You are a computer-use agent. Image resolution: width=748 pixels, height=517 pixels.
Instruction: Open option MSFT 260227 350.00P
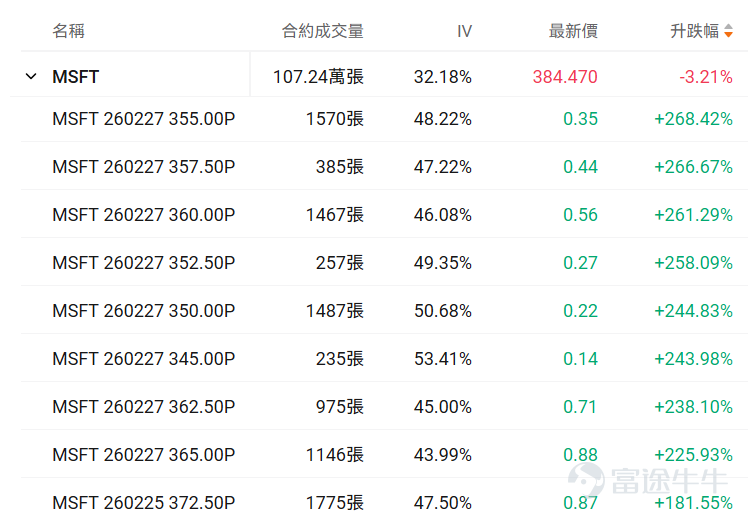pyautogui.click(x=144, y=311)
